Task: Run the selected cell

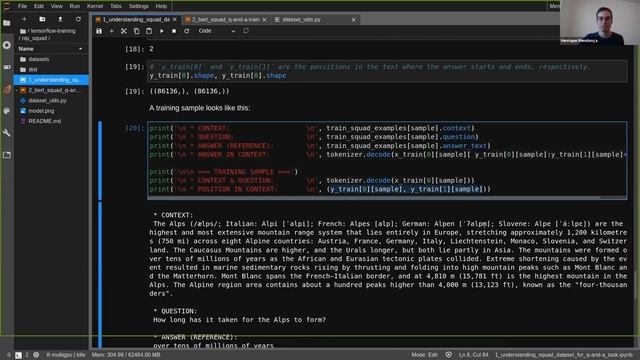Action: (162, 31)
